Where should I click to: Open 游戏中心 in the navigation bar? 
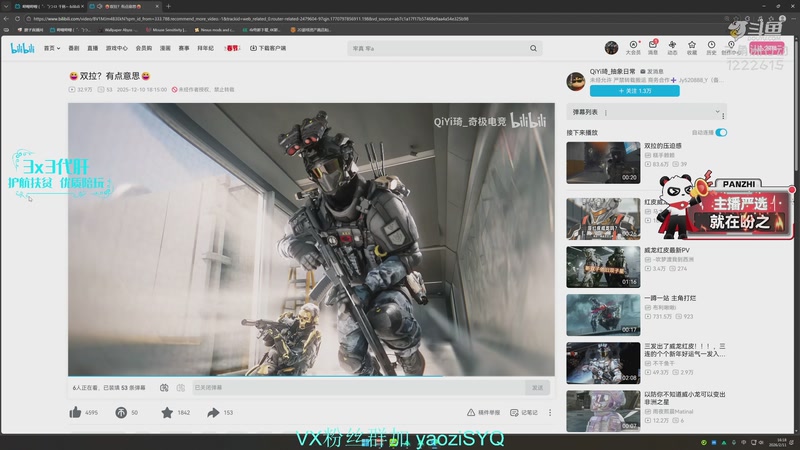116,48
